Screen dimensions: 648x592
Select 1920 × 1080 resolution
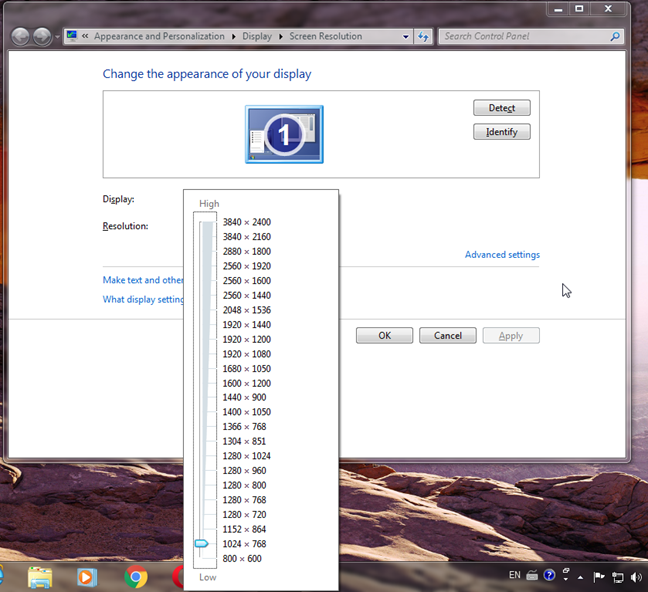coord(247,354)
